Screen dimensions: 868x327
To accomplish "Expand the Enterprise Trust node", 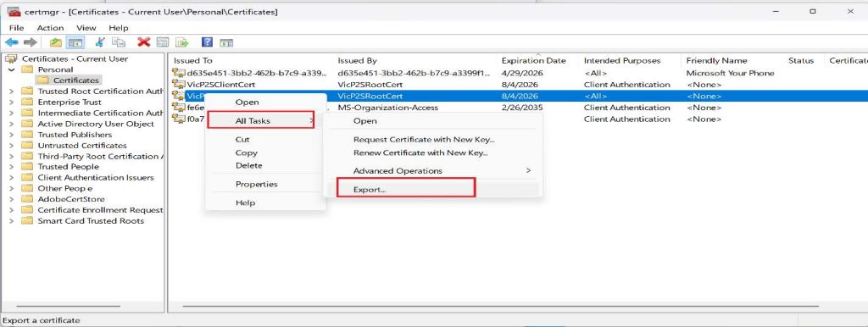I will [x=12, y=103].
